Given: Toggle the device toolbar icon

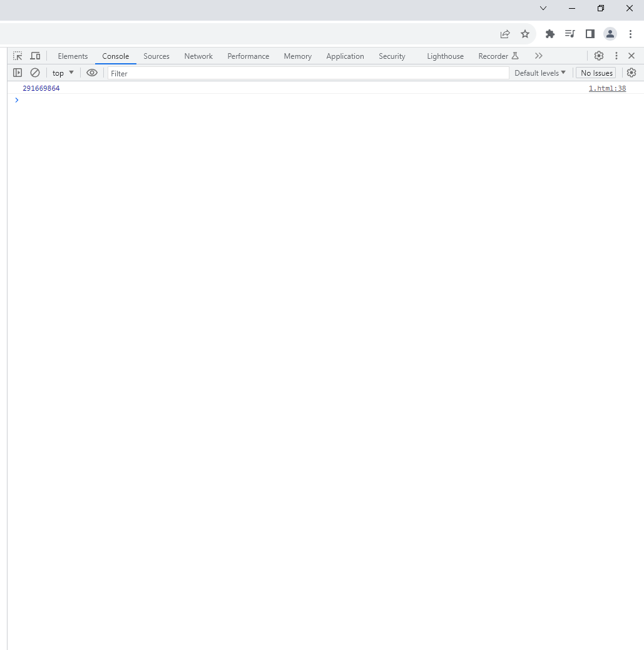Looking at the screenshot, I should (x=35, y=56).
